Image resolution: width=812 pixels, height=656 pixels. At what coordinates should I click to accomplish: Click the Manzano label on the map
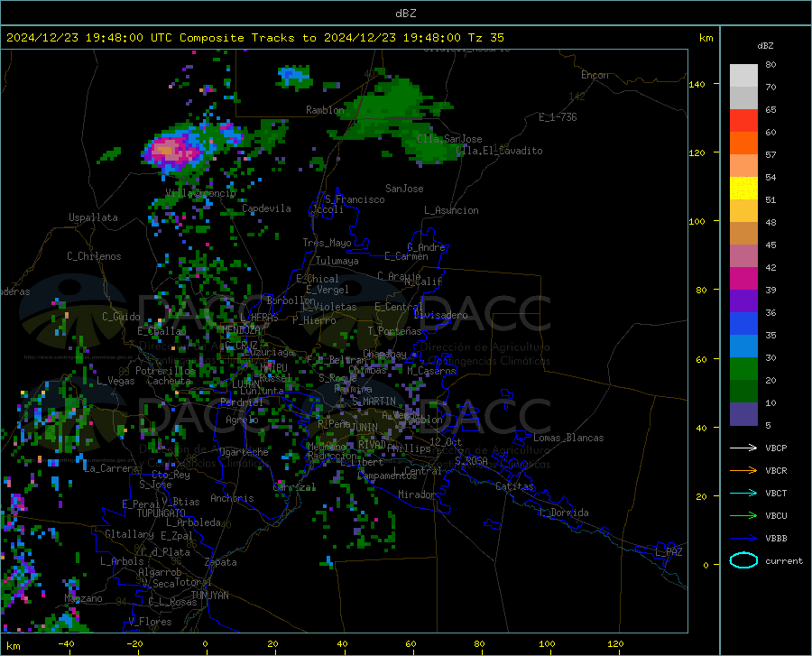click(x=83, y=598)
